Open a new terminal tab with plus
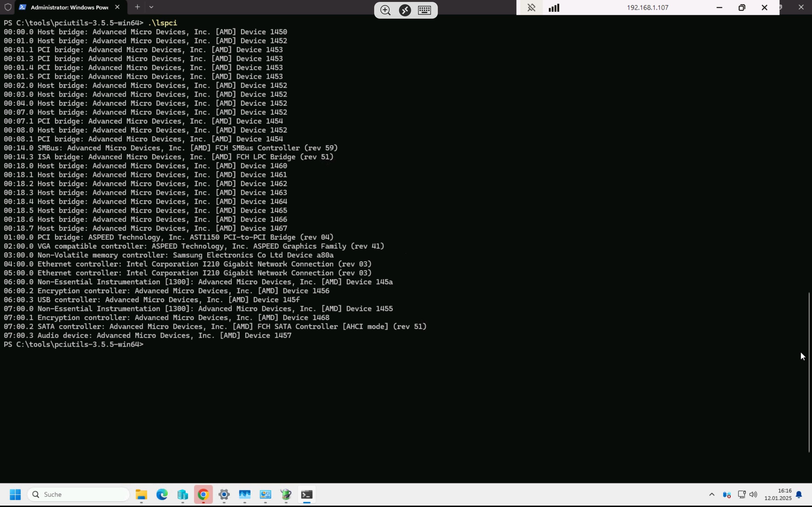 [137, 7]
